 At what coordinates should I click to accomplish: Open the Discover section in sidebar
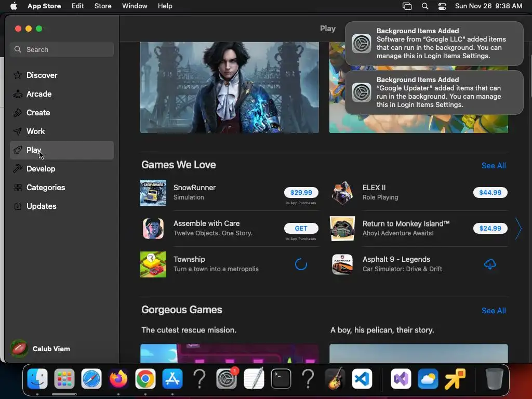point(62,75)
